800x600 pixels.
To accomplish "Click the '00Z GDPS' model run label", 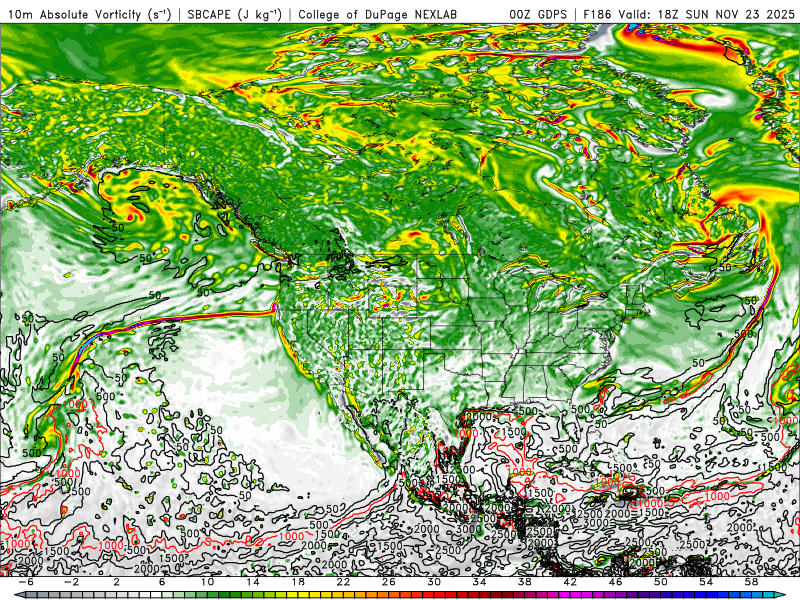I will click(x=538, y=14).
